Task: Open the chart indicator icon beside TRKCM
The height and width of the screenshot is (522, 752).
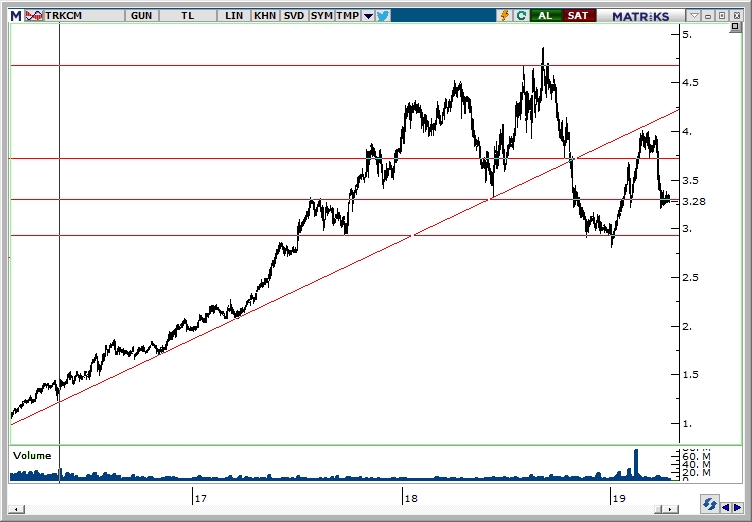Action: click(34, 16)
